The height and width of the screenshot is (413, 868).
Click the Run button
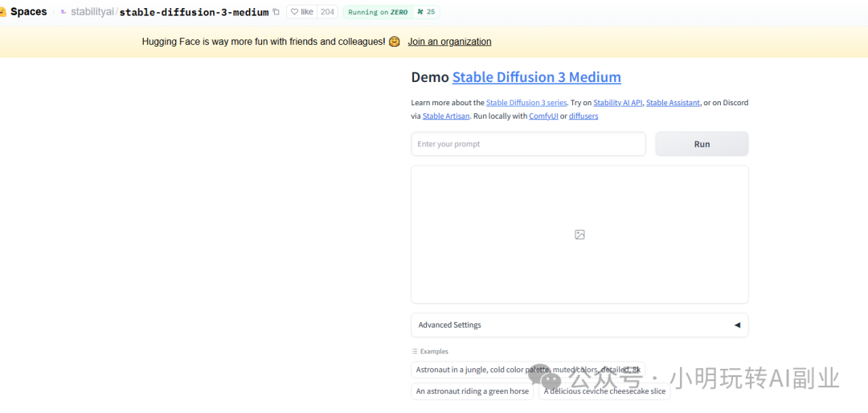coord(702,144)
